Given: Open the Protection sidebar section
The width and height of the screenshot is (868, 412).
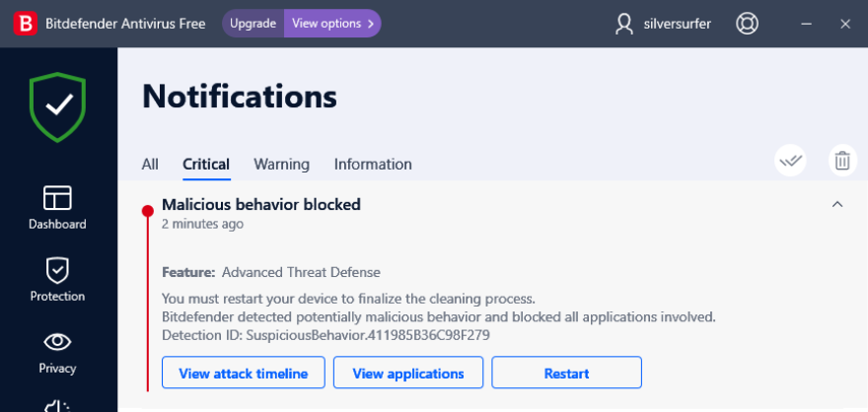Looking at the screenshot, I should point(57,279).
